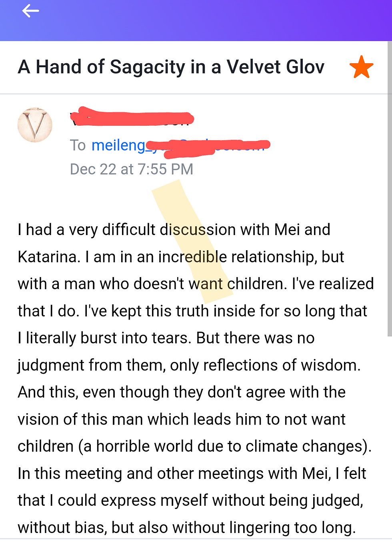Tap the back arrow in header
This screenshot has height=545, width=392.
point(30,11)
